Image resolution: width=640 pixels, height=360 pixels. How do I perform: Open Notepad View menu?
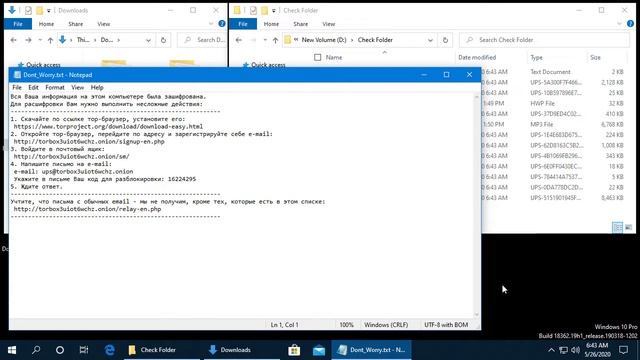coord(77,87)
